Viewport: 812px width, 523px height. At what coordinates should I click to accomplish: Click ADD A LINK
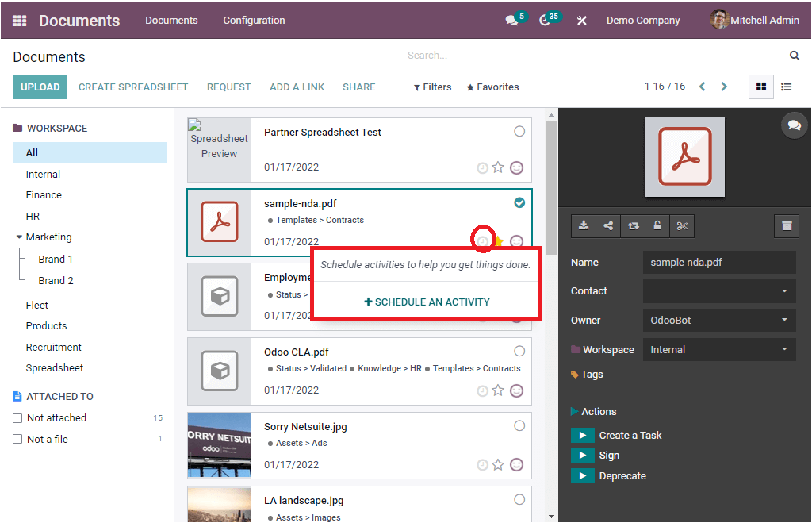297,87
